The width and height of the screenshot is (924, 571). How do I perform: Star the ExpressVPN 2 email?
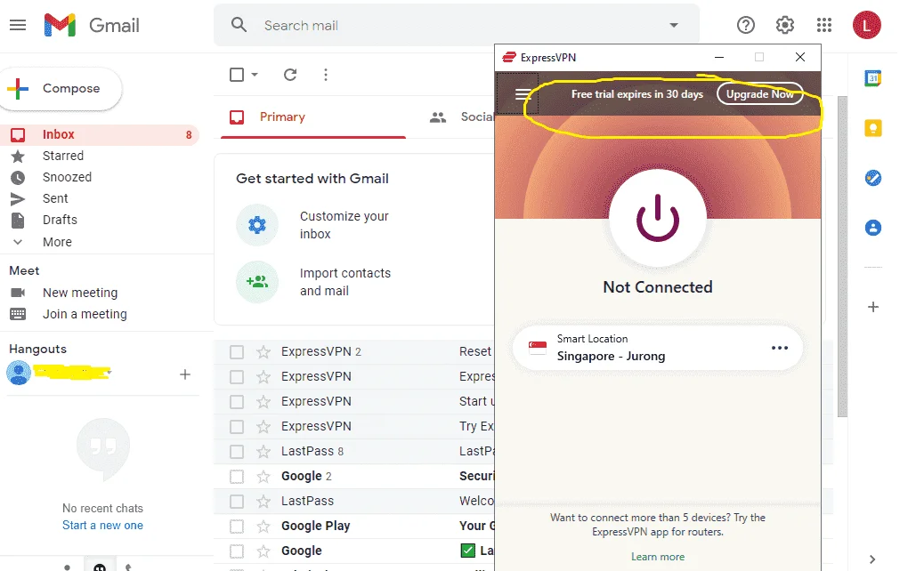coord(263,352)
